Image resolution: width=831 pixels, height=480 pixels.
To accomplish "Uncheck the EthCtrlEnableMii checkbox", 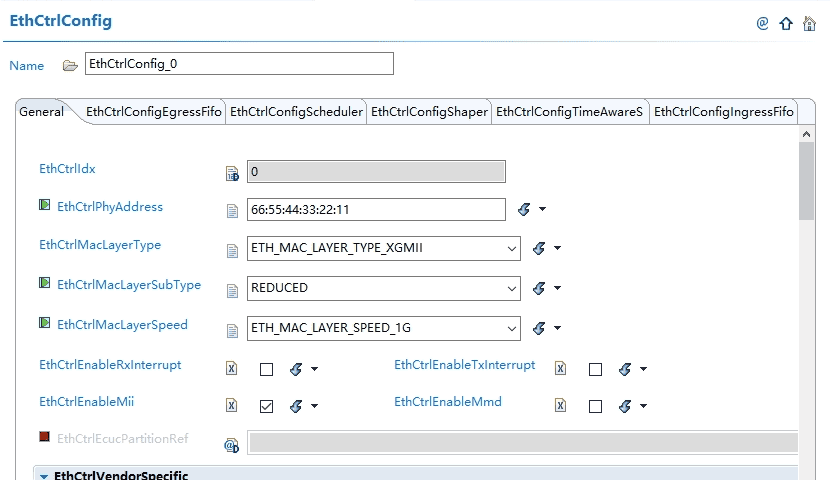I will [x=266, y=406].
